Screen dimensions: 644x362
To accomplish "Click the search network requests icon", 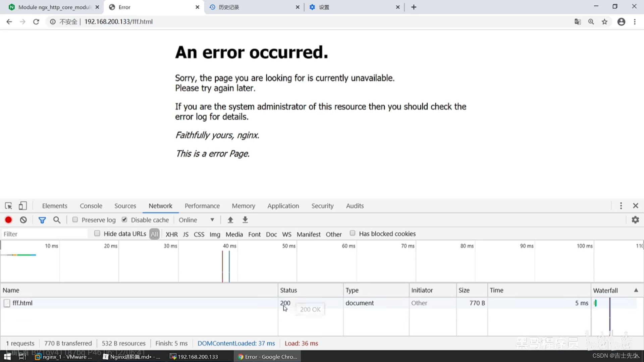I will point(57,220).
